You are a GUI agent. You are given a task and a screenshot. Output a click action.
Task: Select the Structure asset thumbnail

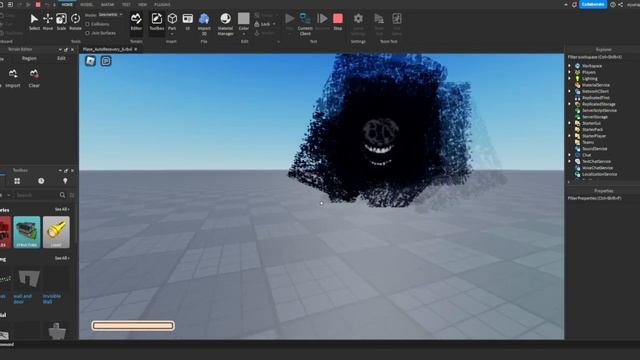pyautogui.click(x=27, y=232)
